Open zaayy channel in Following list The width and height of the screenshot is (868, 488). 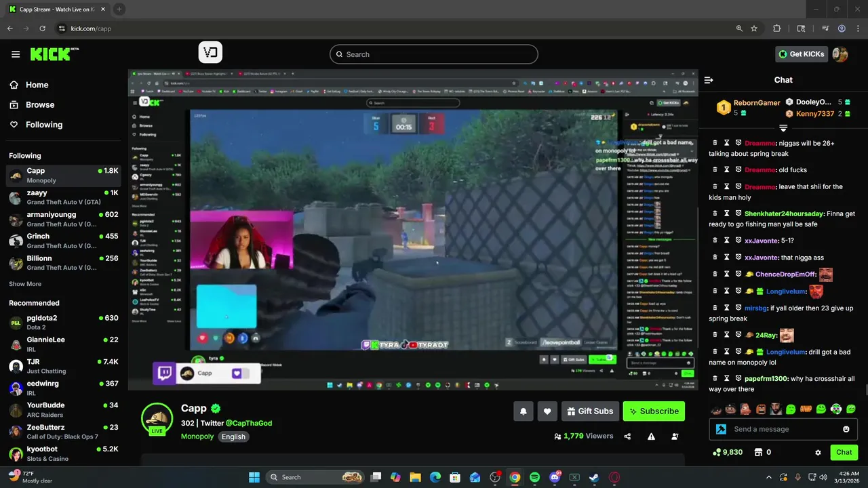click(x=63, y=197)
